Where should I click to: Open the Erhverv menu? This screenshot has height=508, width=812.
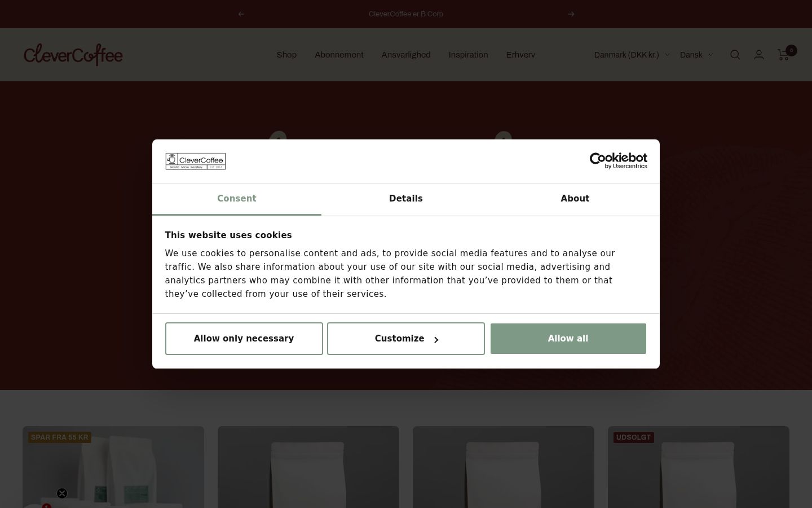(520, 55)
